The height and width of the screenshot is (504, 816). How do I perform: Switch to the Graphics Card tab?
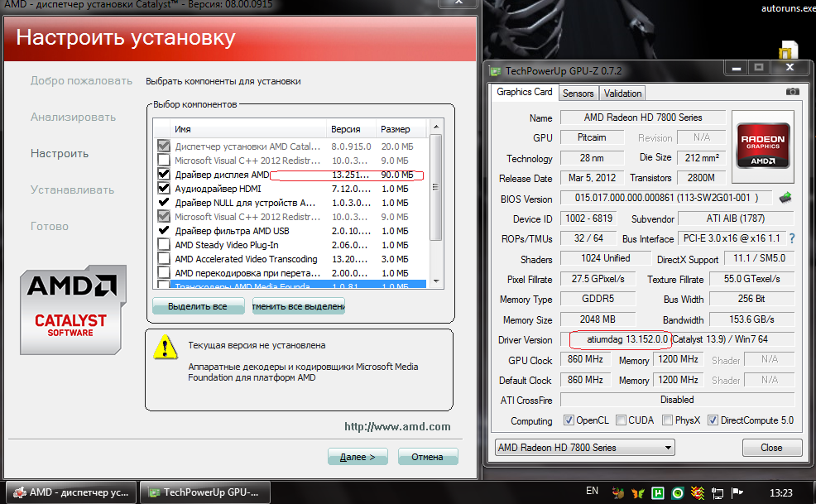coord(524,92)
